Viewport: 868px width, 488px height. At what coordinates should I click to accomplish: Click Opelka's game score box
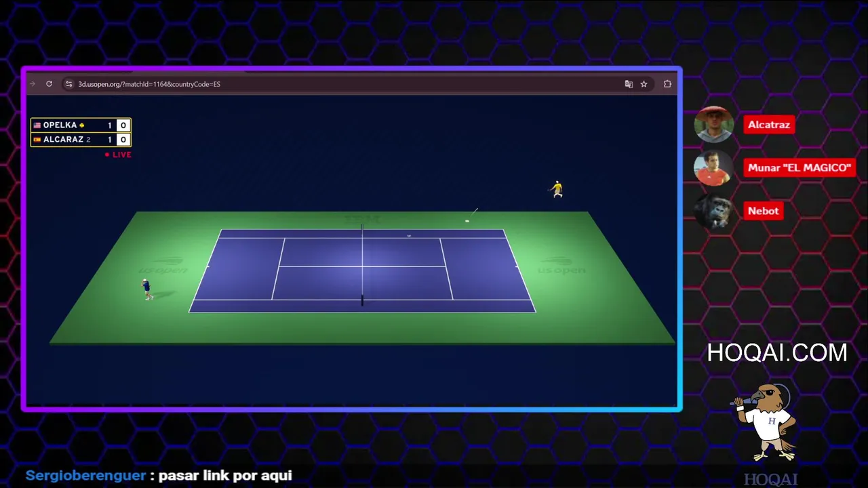pyautogui.click(x=123, y=125)
